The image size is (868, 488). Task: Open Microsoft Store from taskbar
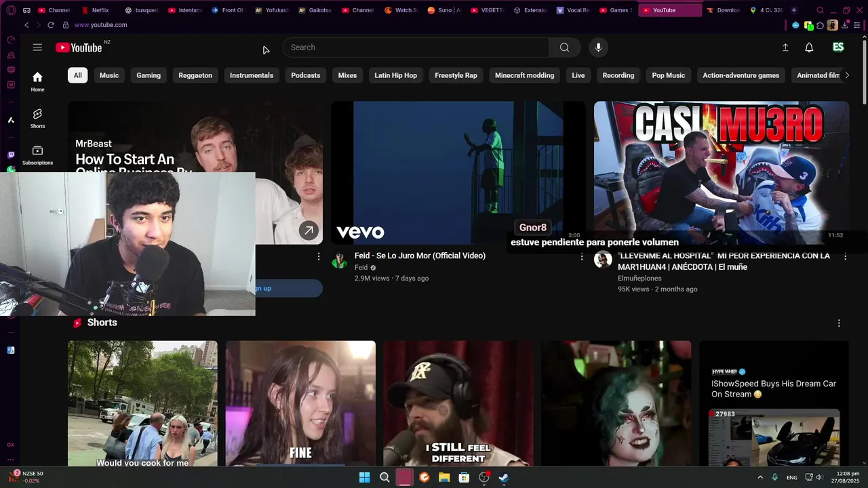pos(464,477)
